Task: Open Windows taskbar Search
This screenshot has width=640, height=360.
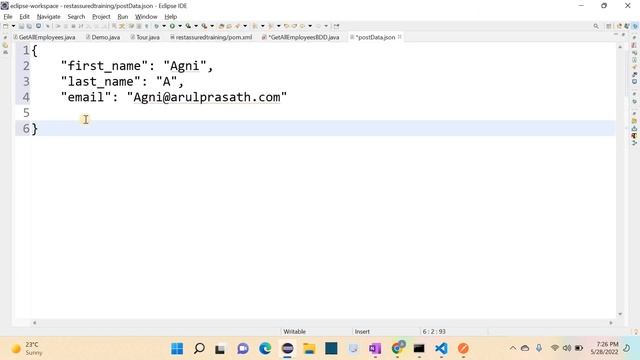Action: coord(199,349)
